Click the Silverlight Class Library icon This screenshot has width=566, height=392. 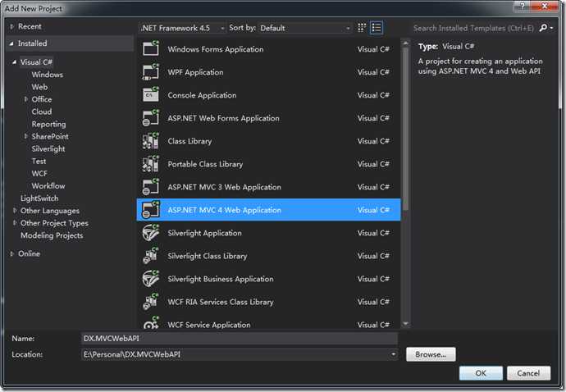151,256
